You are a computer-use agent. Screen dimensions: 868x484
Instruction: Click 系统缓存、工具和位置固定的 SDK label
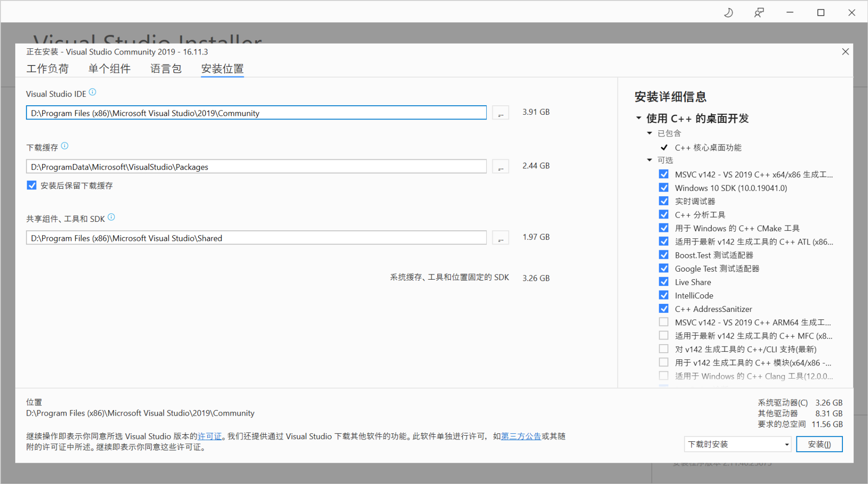[x=449, y=277]
